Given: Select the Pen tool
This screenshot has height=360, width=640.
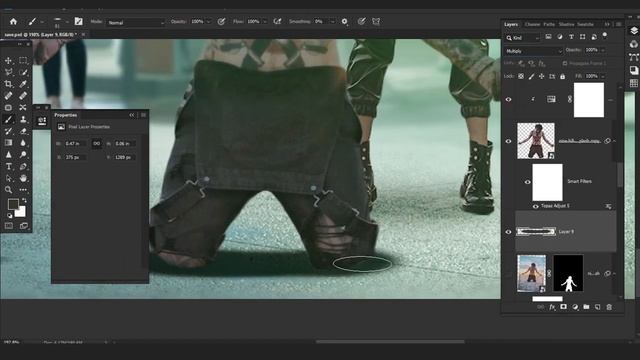Looking at the screenshot, I should point(23,167).
